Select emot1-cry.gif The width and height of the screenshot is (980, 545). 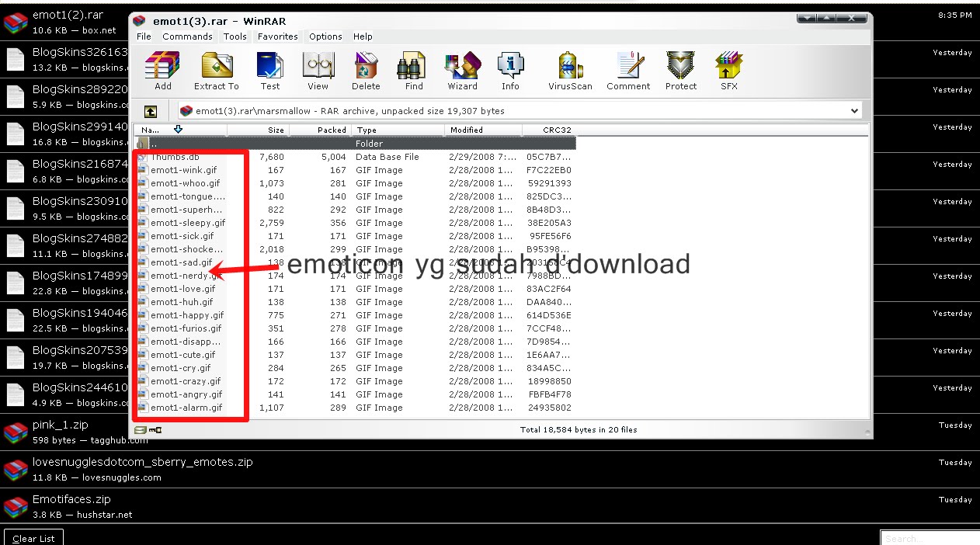point(180,368)
